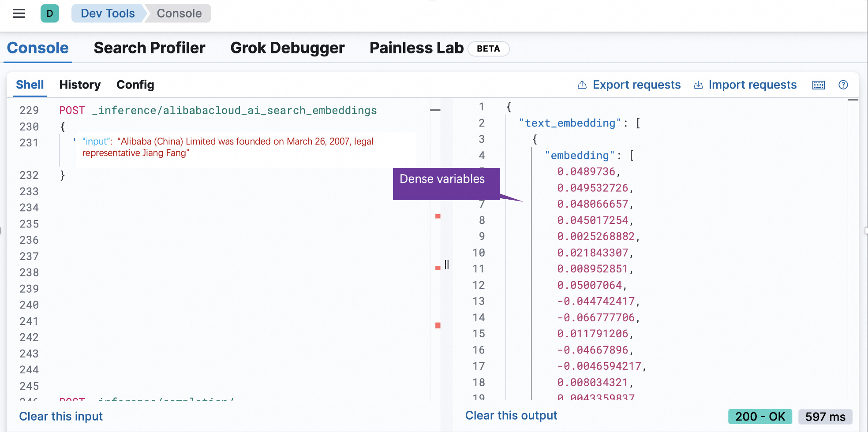Click output line number 12
The image size is (868, 432).
(479, 285)
